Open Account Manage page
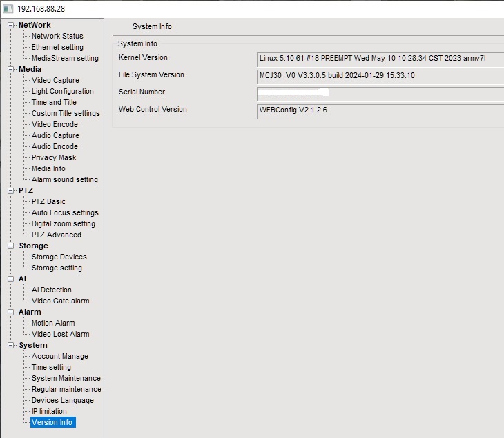Screen dimensions: 504x438 [59, 356]
